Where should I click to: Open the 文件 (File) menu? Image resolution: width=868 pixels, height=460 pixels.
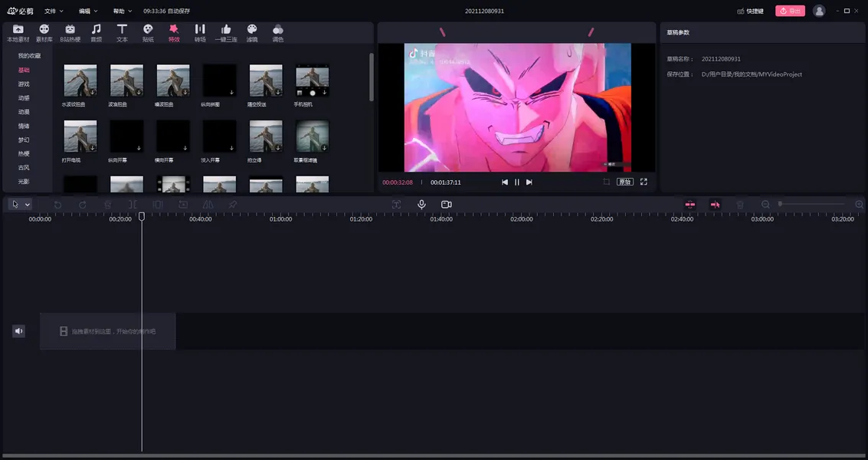(51, 11)
